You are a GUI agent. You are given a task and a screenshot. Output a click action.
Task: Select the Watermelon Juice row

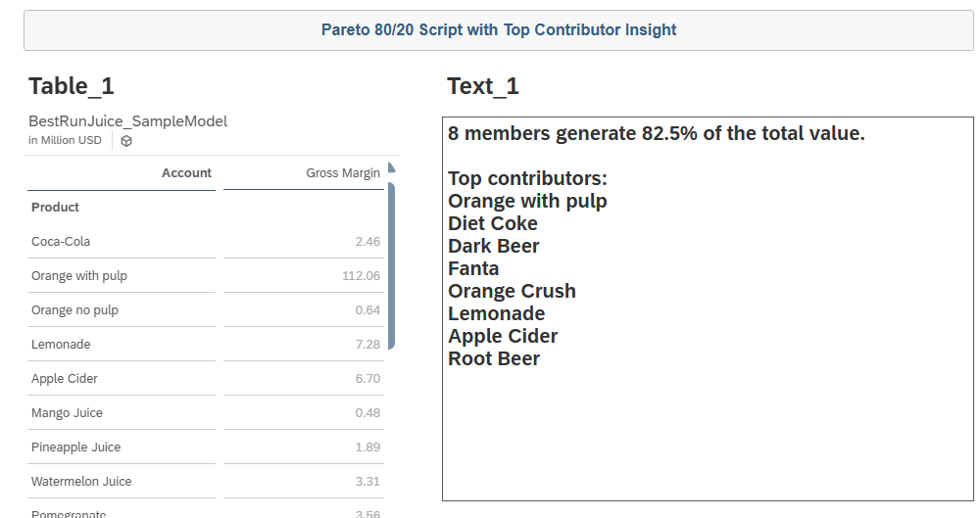pos(80,482)
